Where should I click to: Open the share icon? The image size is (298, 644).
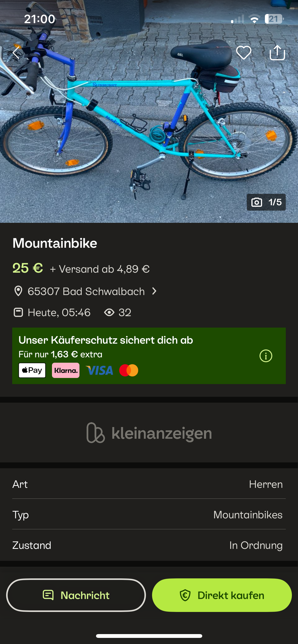pyautogui.click(x=277, y=52)
